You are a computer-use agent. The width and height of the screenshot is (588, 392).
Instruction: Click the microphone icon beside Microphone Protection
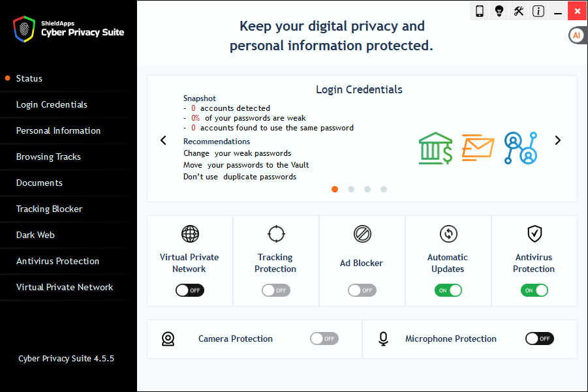pos(383,339)
